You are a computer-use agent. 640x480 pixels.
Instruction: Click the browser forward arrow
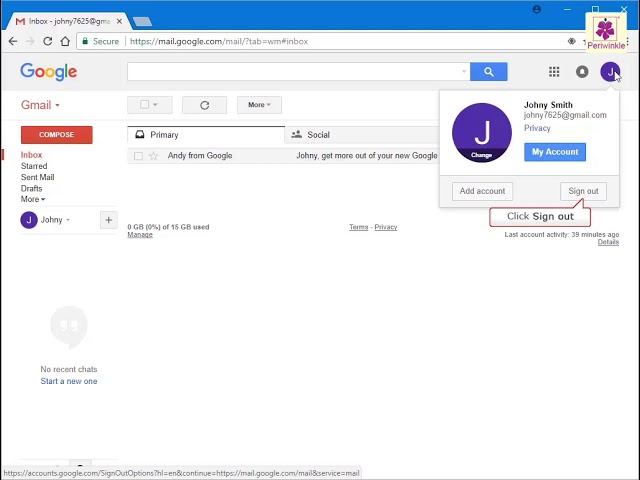pos(30,41)
